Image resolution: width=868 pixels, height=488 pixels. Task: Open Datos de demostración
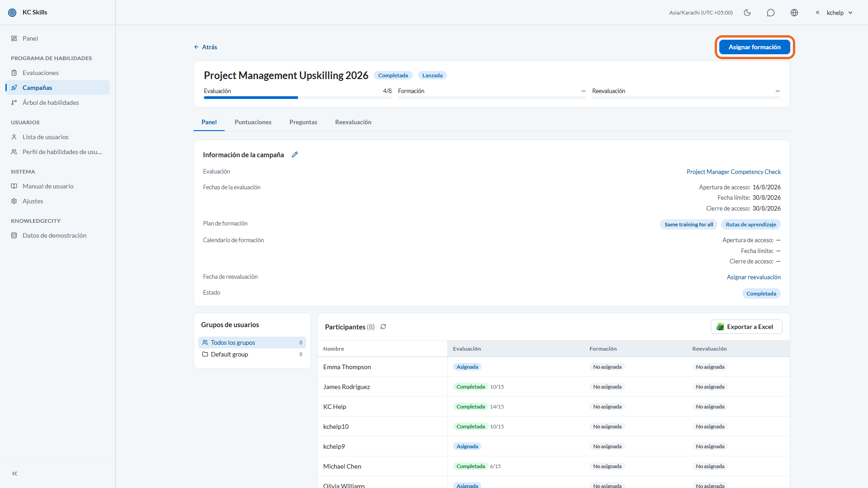[x=58, y=235]
